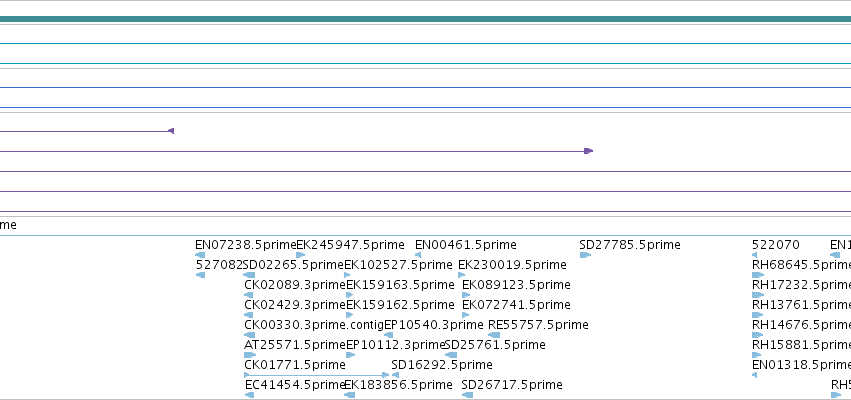Click the SD27785.5prime arrow marker
This screenshot has width=851, height=400.
585,255
